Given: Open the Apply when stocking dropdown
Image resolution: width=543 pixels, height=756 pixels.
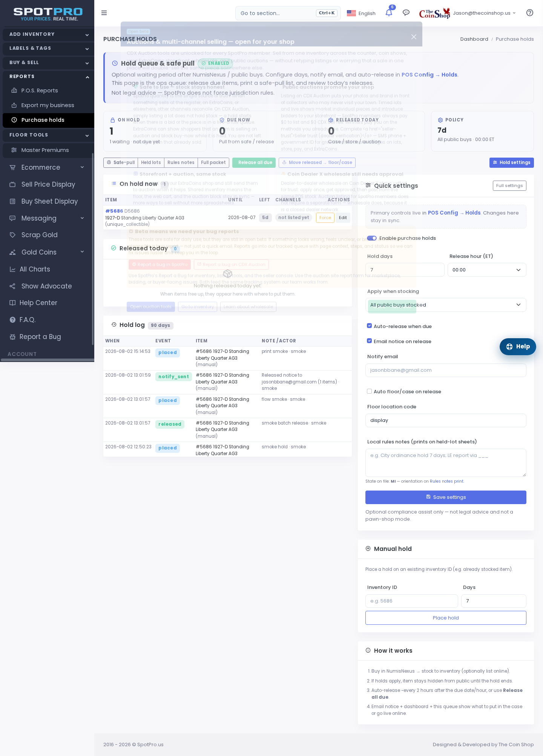Looking at the screenshot, I should point(446,305).
